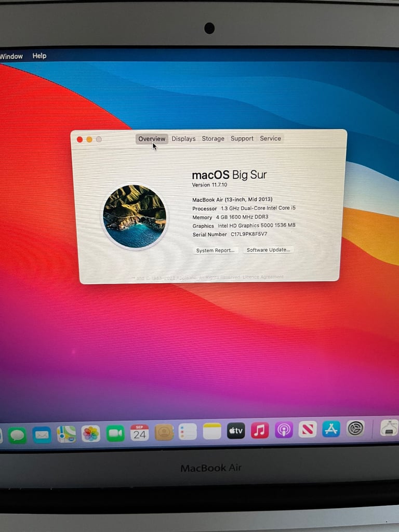Viewport: 399px width, 532px height.
Task: Open Messages from the Dock
Action: click(x=17, y=435)
